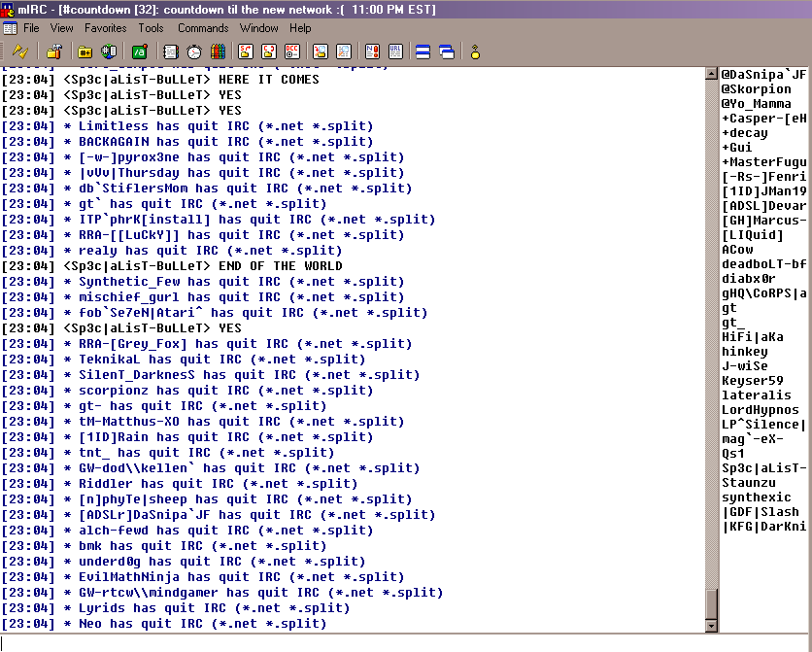Select [1ID]JMan19 in the nick list
The image size is (812, 652).
tap(763, 191)
